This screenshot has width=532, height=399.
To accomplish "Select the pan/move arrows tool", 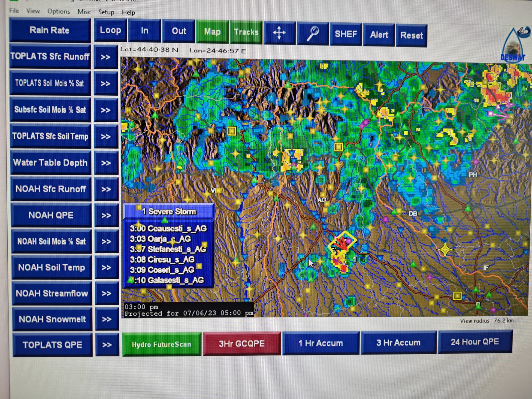I will pos(279,33).
